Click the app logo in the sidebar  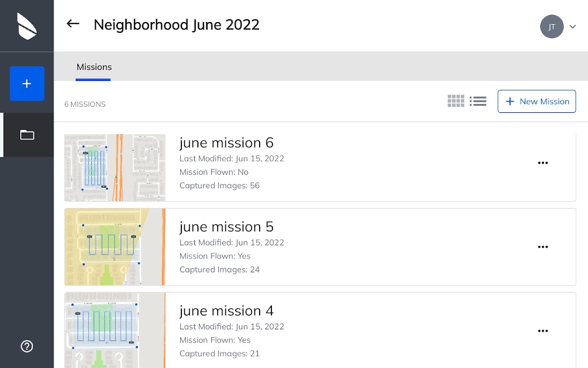27,26
